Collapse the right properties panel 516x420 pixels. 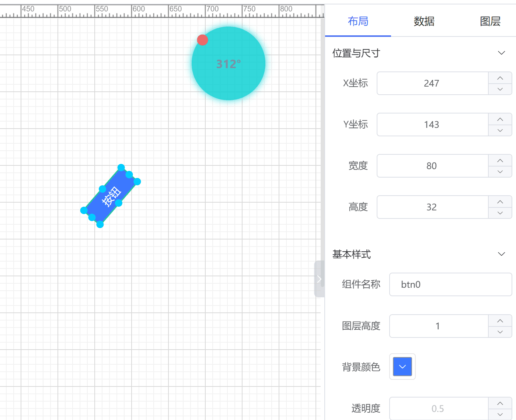point(319,279)
